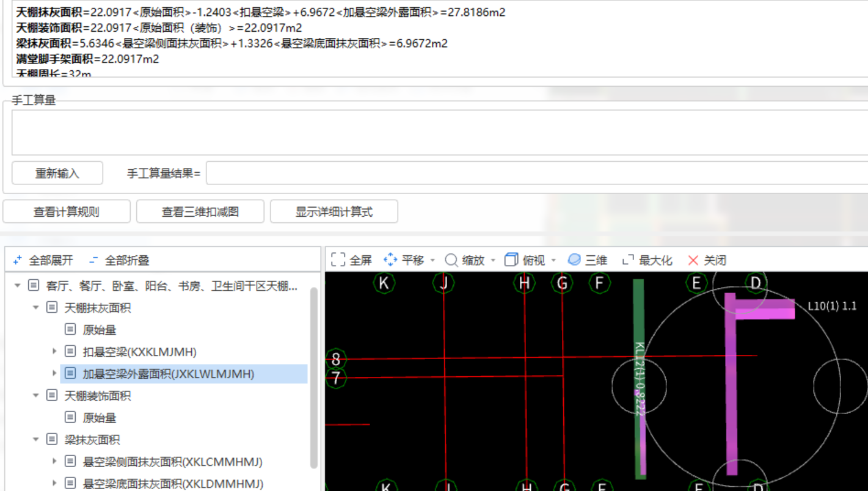Expand the 悬空梁侧面抹灰面积(XKLCMMHMJ) node
The width and height of the screenshot is (868, 491).
coord(54,462)
